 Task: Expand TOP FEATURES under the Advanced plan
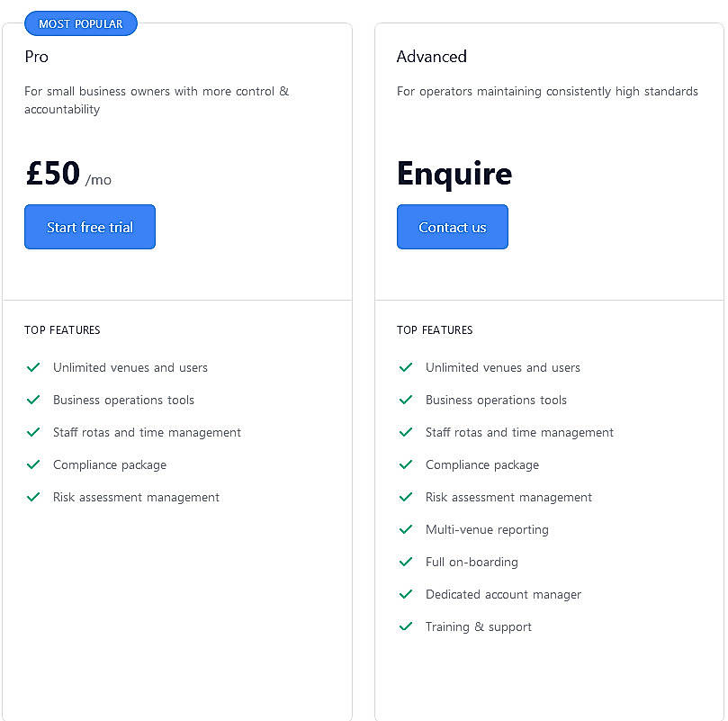pyautogui.click(x=435, y=330)
